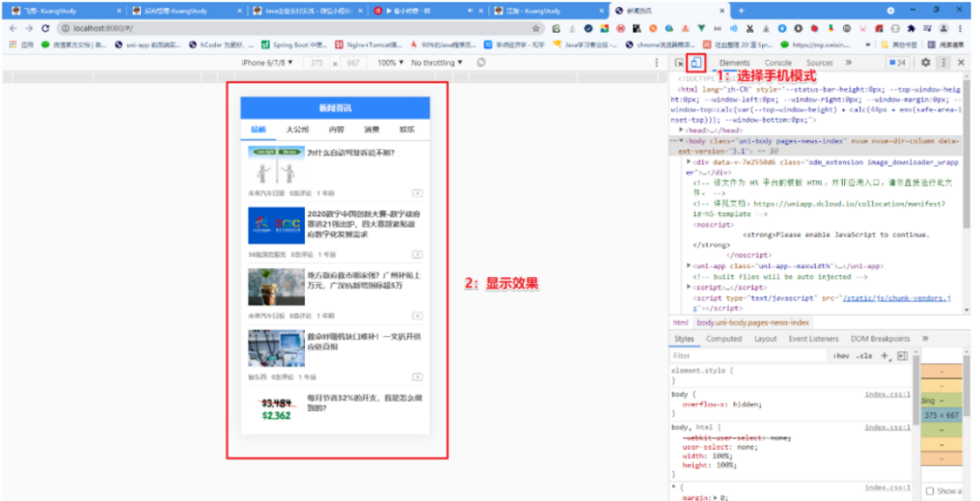
Task: Open index.css:1 link beside body, html rule
Action: (887, 427)
